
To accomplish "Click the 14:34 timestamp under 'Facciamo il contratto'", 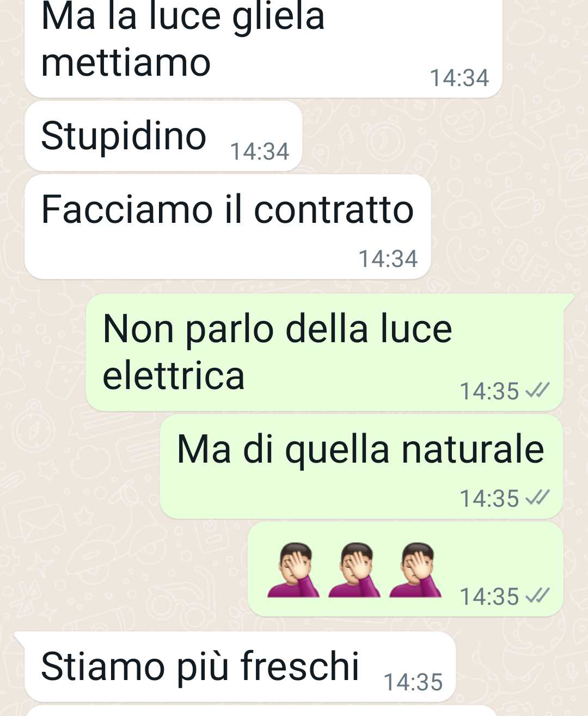I will click(388, 258).
